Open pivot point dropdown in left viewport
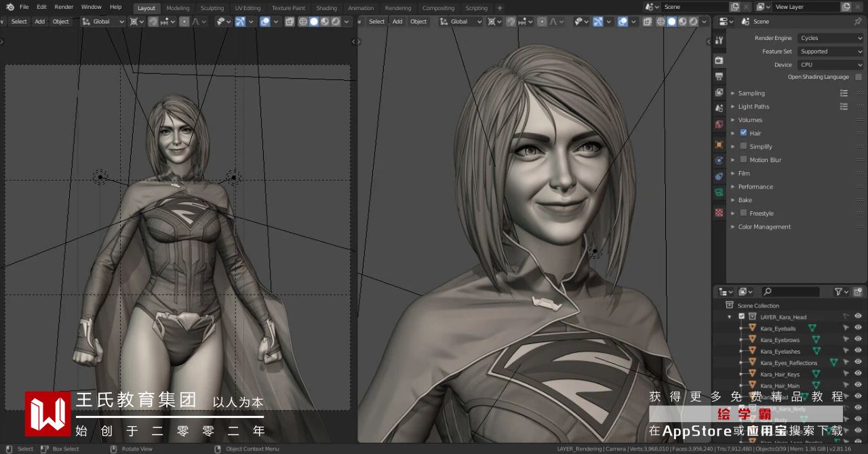The height and width of the screenshot is (454, 868). coord(136,22)
